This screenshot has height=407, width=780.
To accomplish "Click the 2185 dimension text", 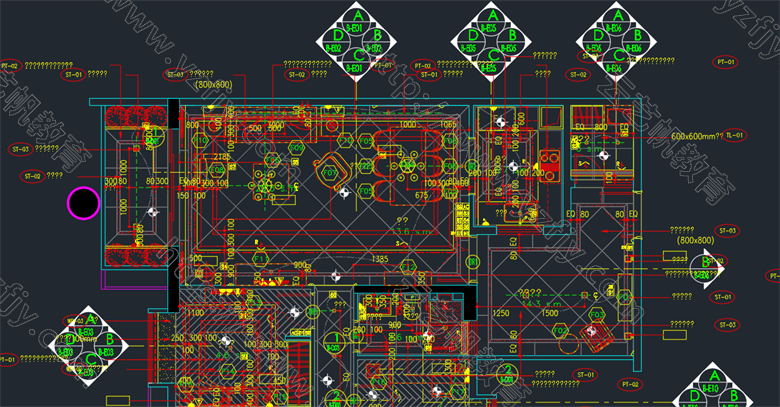I will (222, 157).
